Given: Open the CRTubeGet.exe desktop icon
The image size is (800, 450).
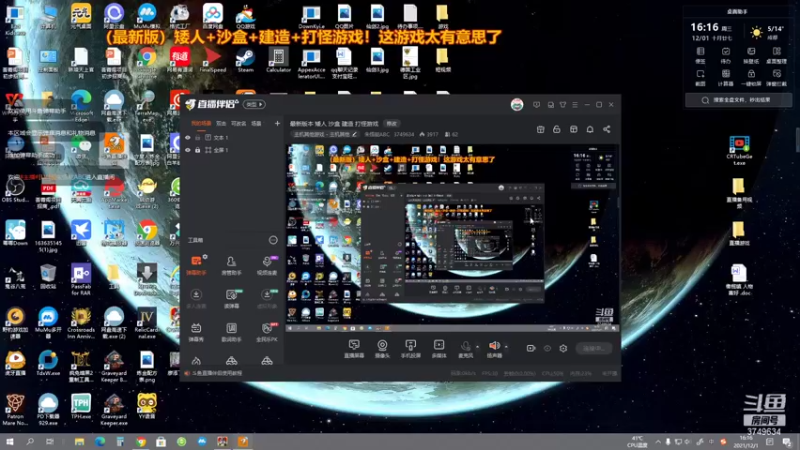Looking at the screenshot, I should tap(739, 151).
